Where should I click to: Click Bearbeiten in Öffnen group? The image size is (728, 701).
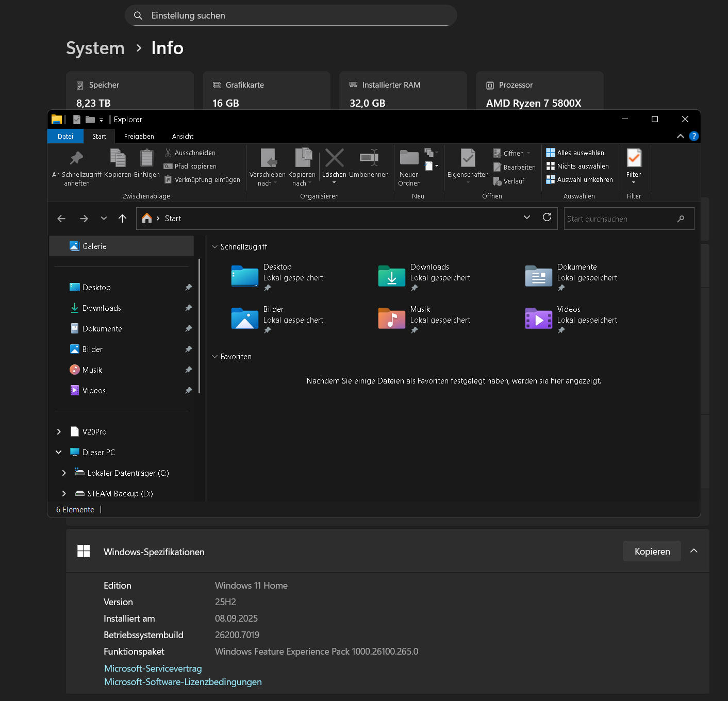coord(515,167)
